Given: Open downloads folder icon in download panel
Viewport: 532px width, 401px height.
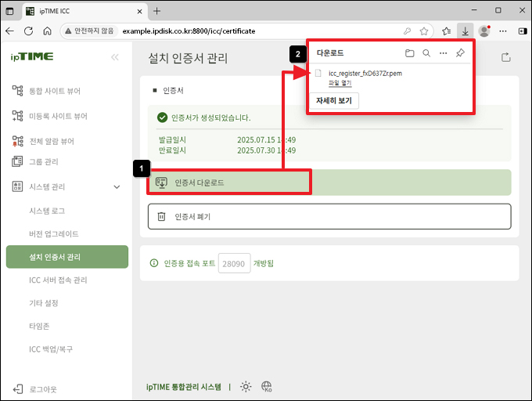Looking at the screenshot, I should pyautogui.click(x=409, y=53).
